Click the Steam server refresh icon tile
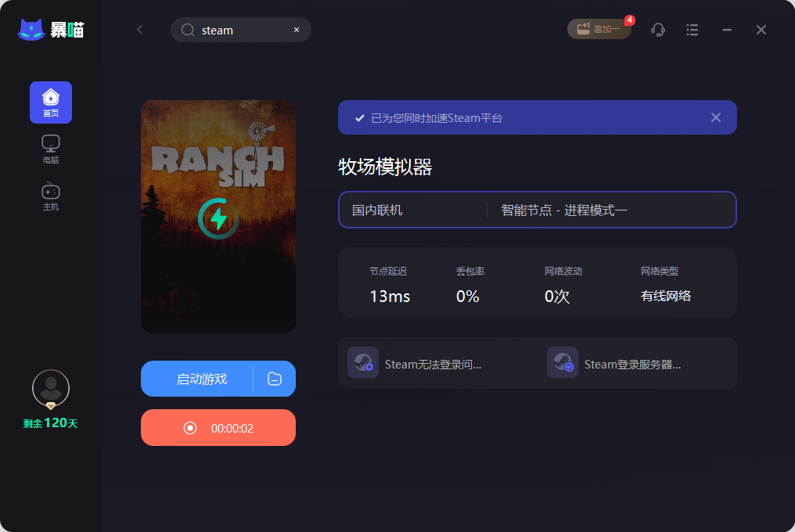Screen dimensions: 795x532 (563, 362)
